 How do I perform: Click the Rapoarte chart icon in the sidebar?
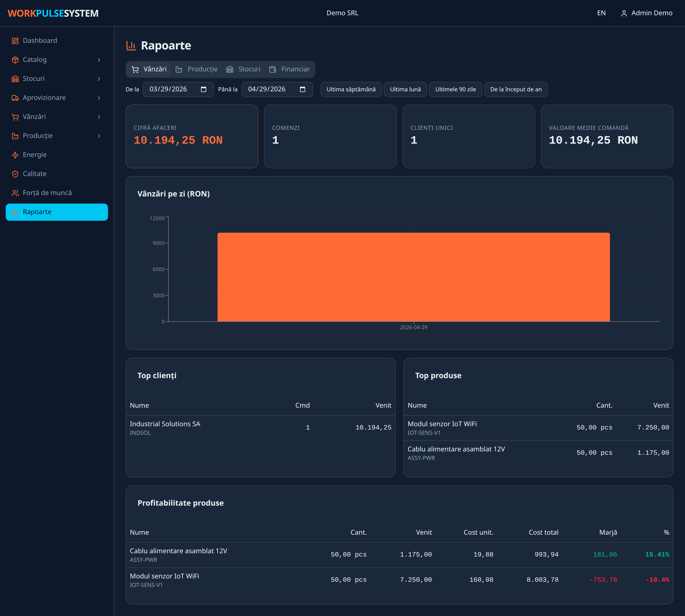pyautogui.click(x=15, y=212)
